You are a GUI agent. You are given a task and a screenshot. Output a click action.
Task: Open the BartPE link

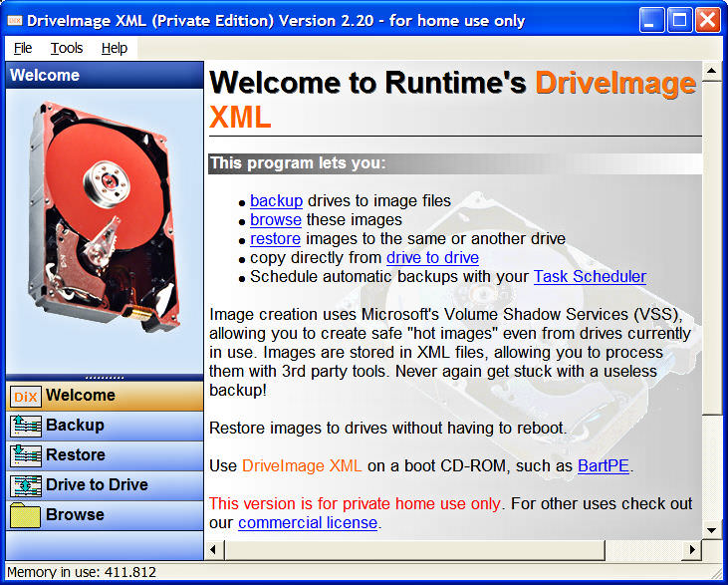pyautogui.click(x=604, y=465)
